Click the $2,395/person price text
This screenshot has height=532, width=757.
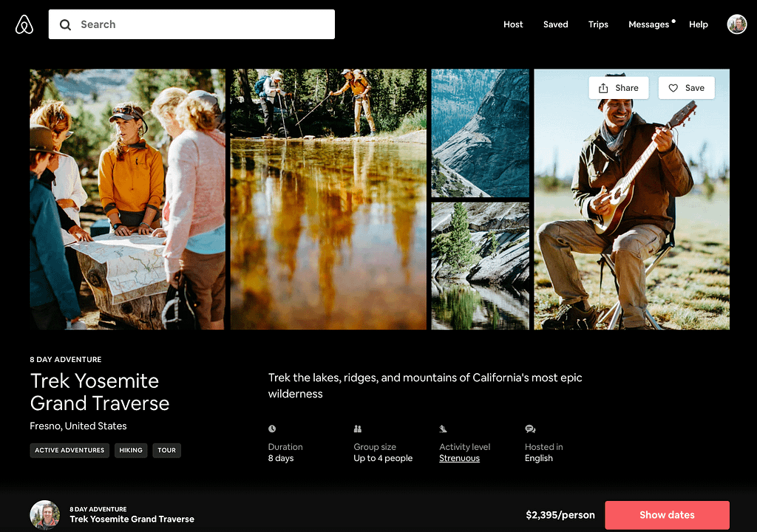[560, 515]
